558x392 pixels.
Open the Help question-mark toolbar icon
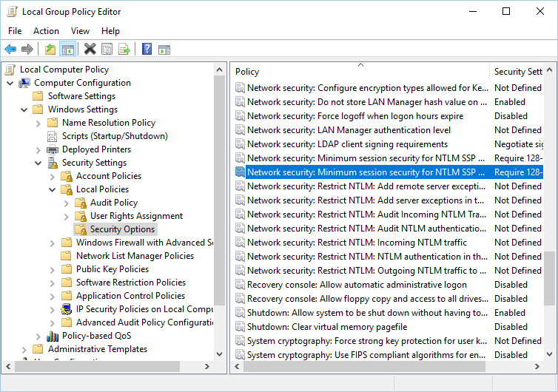147,49
